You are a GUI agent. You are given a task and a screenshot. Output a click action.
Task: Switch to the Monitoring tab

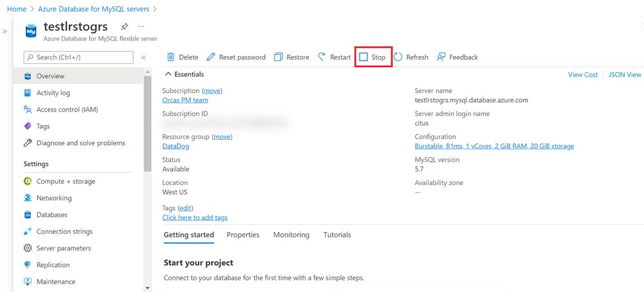point(291,235)
